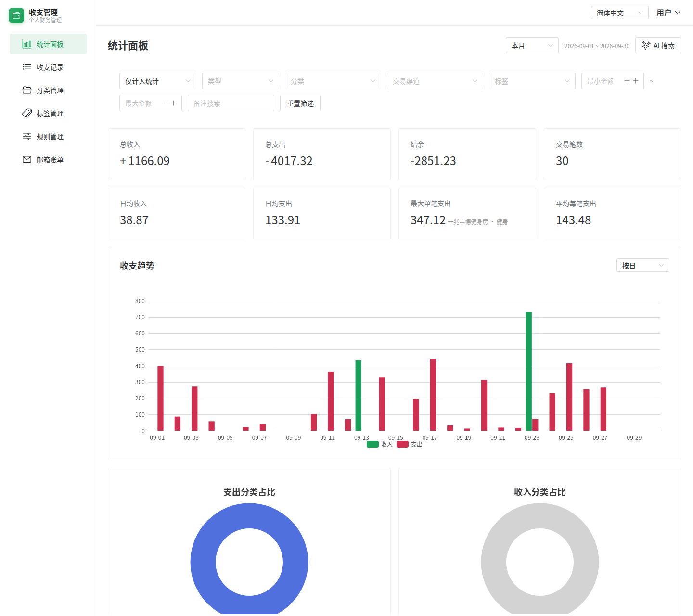
Task: Click the 重置筛选 button
Action: click(x=300, y=103)
